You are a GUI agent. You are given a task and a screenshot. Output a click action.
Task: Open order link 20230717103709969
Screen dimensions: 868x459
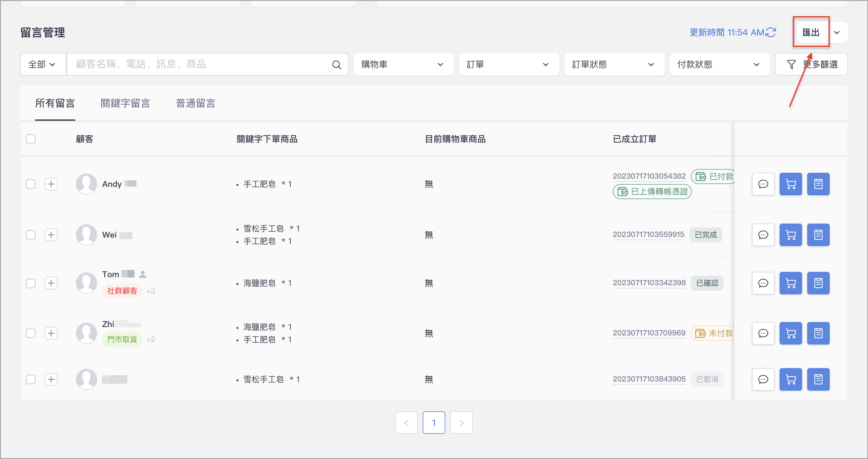(x=649, y=333)
